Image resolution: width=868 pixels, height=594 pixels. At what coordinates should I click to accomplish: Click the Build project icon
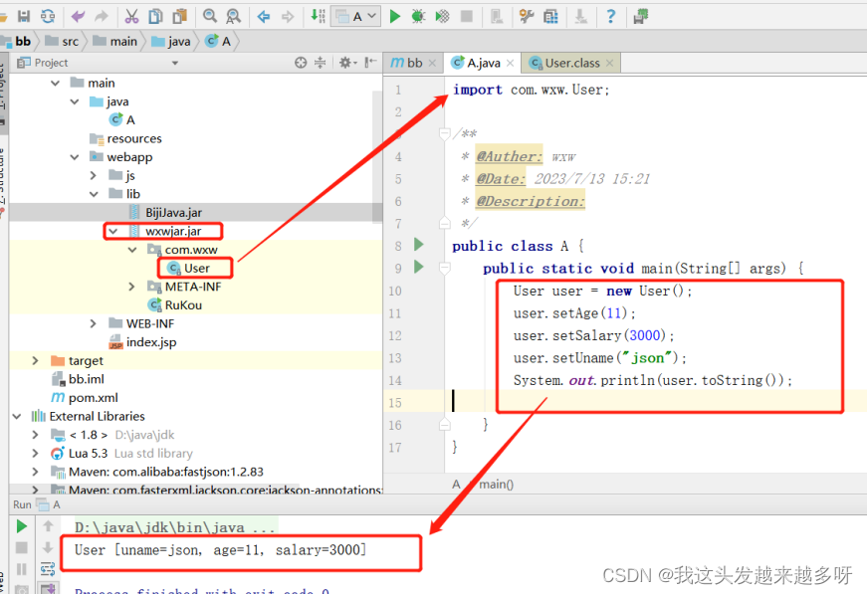[318, 16]
